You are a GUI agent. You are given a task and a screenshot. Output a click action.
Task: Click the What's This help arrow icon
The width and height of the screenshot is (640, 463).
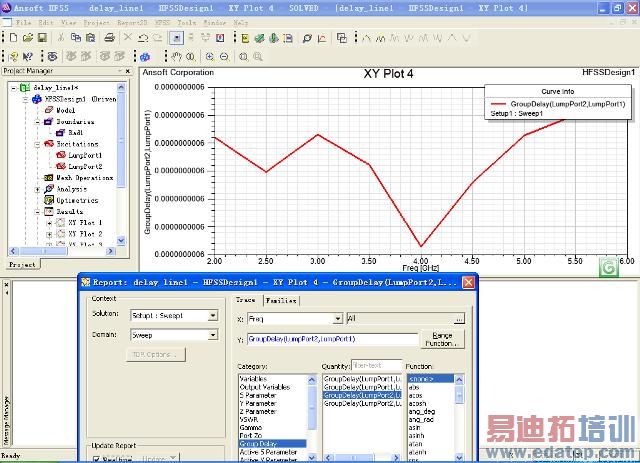tap(27, 56)
